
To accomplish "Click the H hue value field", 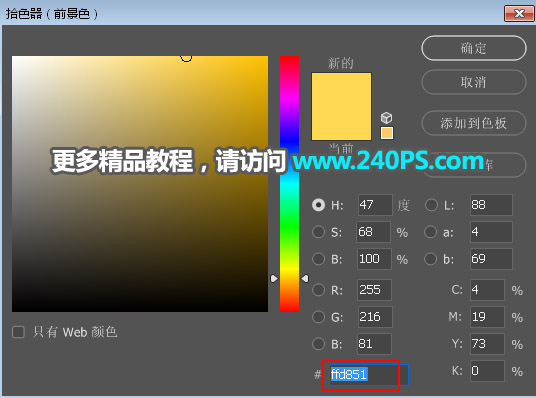I will coord(375,205).
